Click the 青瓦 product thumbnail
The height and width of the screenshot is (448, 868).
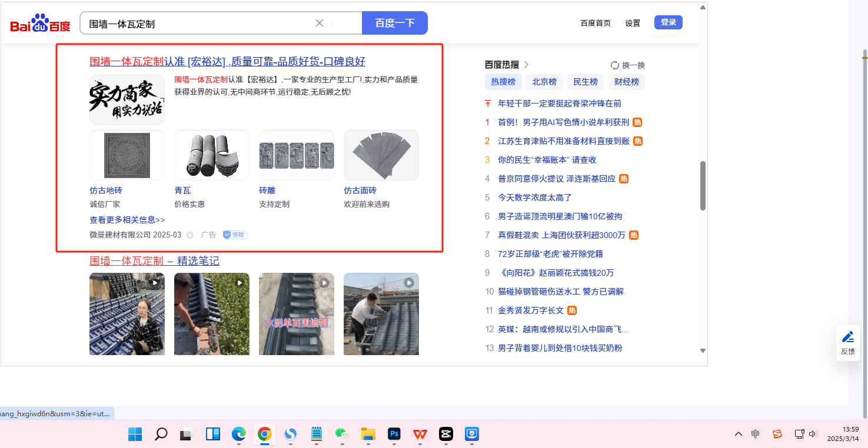click(x=211, y=155)
